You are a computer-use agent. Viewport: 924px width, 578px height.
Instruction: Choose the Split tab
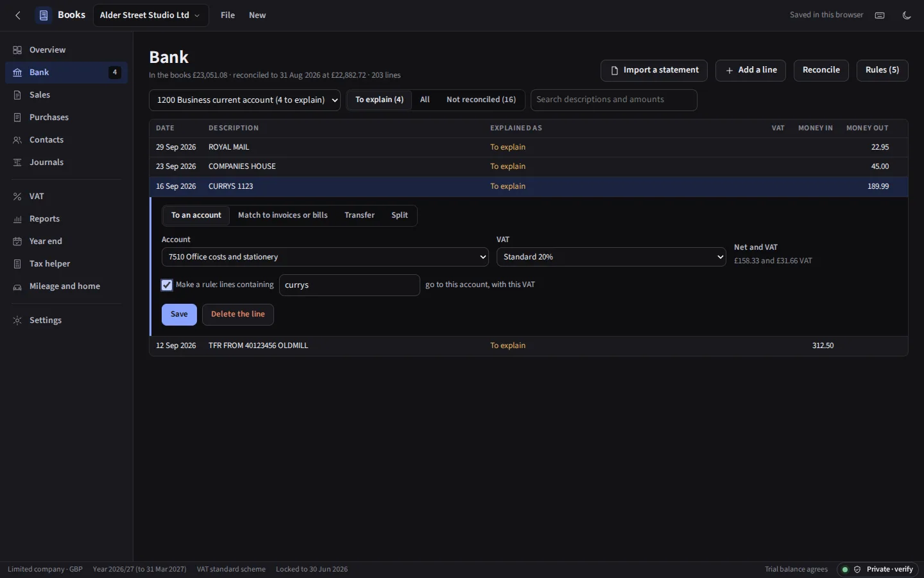tap(400, 215)
